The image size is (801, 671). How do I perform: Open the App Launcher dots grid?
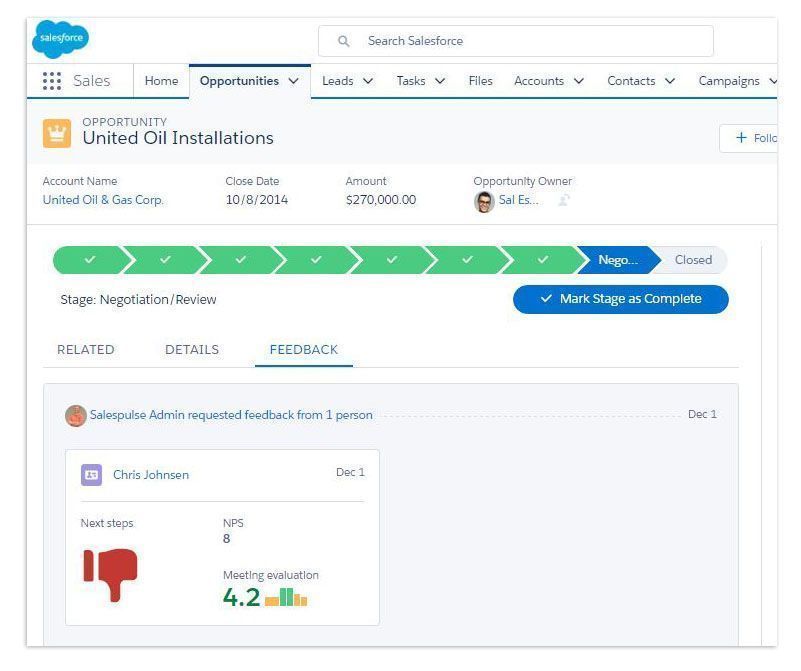coord(52,81)
